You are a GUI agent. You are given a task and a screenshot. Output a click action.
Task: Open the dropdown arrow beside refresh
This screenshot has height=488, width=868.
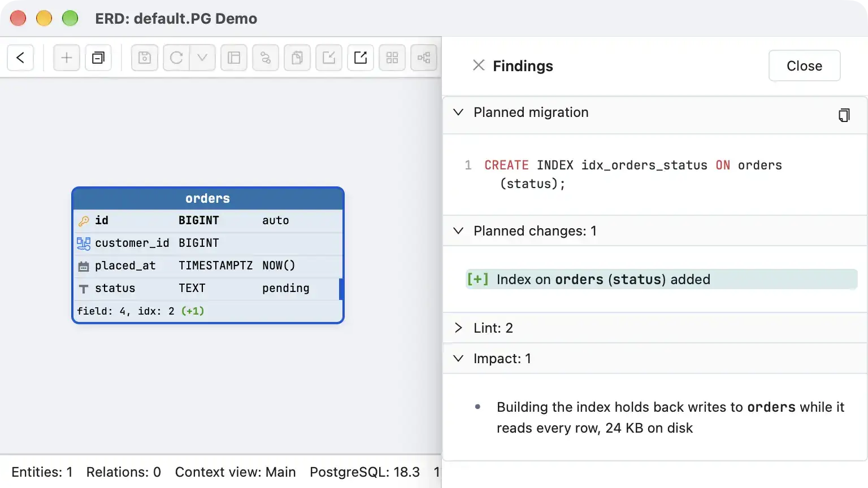point(202,58)
